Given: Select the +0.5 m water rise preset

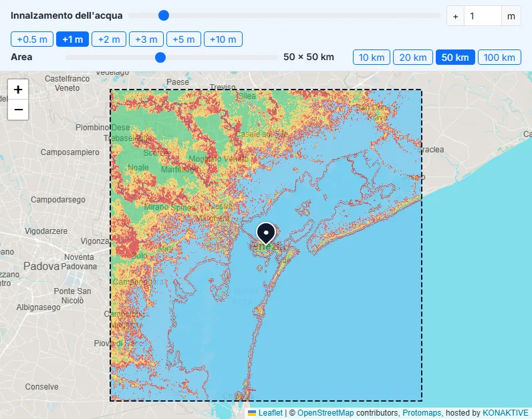Looking at the screenshot, I should (32, 39).
